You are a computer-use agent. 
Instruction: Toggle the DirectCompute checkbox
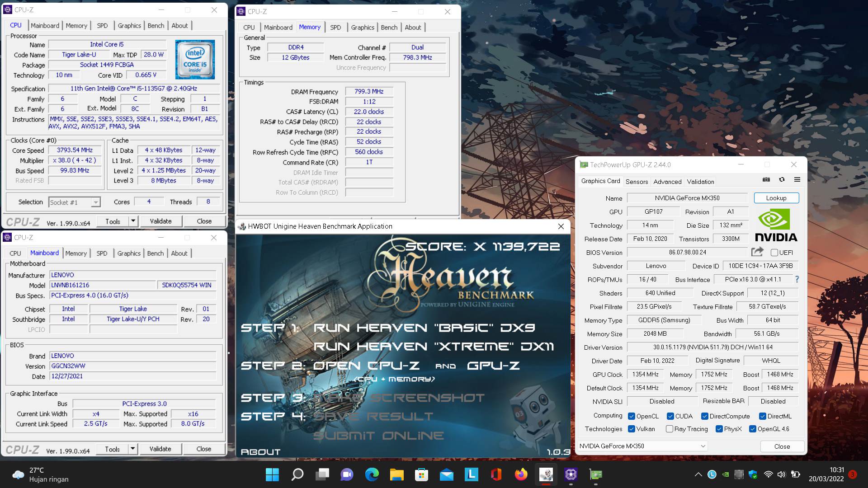point(704,416)
